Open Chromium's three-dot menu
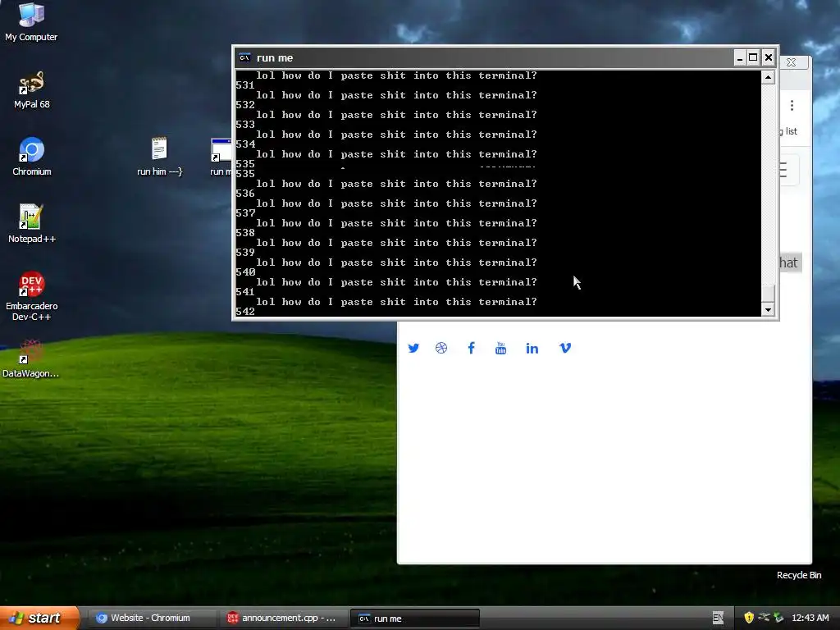Viewport: 840px width, 630px height. [792, 105]
